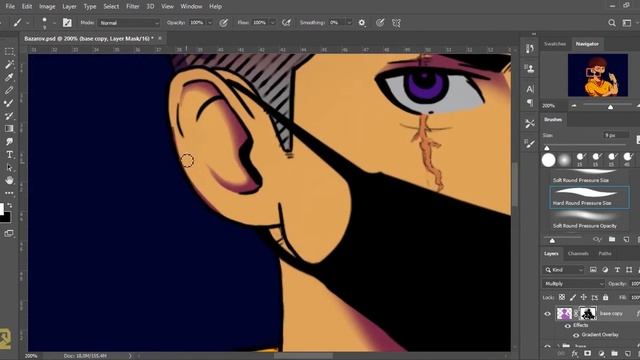Create a new brush group folder
640x360 pixels.
click(x=612, y=239)
